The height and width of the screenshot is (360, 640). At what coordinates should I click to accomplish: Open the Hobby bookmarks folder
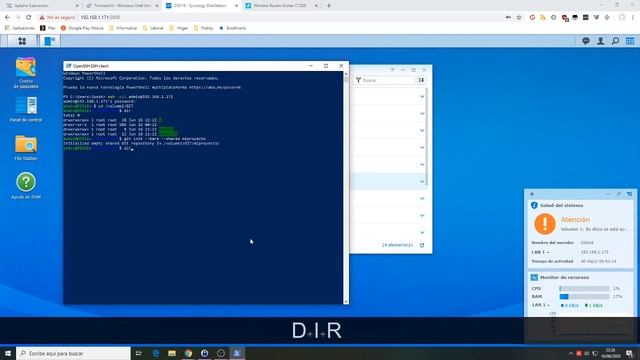point(203,28)
